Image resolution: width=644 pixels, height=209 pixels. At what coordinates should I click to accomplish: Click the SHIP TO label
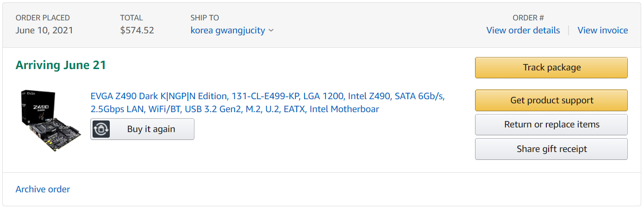(x=205, y=18)
